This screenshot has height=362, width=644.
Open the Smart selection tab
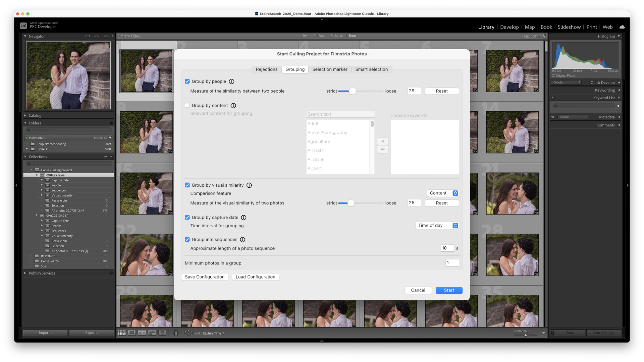tap(371, 69)
